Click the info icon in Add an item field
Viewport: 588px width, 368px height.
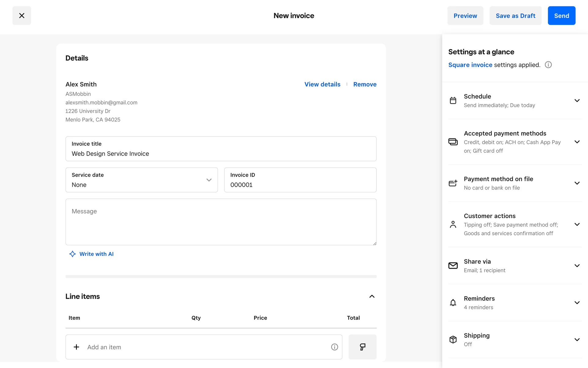click(334, 347)
